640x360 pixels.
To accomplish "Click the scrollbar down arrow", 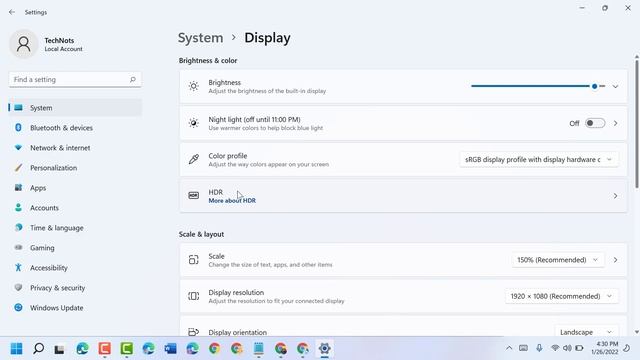I will tap(636, 332).
